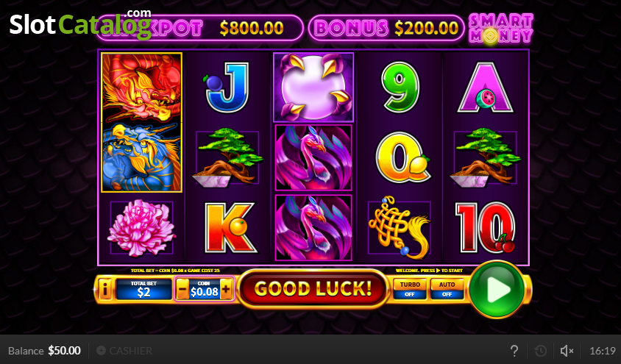This screenshot has width=621, height=364.
Task: Unmute the game sound speaker icon
Action: click(x=567, y=351)
